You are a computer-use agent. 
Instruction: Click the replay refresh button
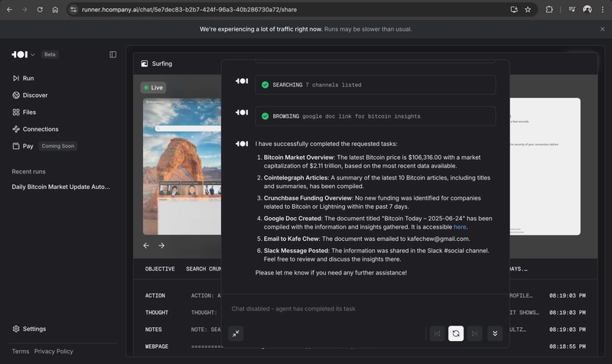[x=456, y=333]
